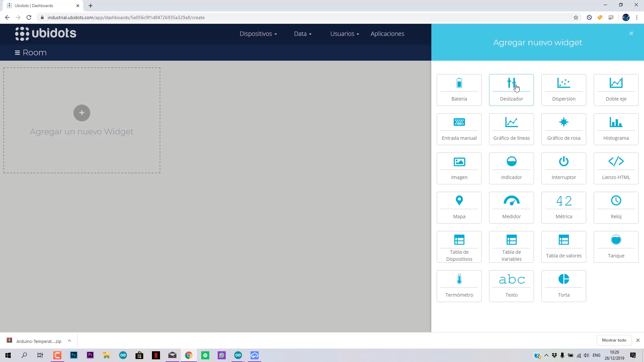This screenshot has height=362, width=644.
Task: Open the Room dashboard hamburger menu
Action: (17, 53)
